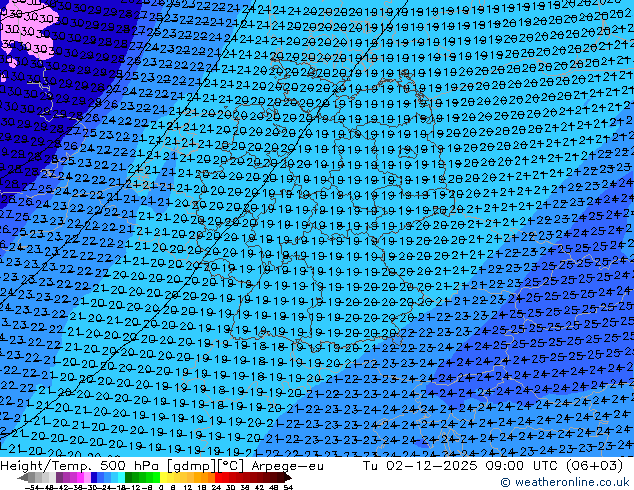Click the bright red legend swatch above 24
This screenshot has width=634, height=490.
coord(218,478)
